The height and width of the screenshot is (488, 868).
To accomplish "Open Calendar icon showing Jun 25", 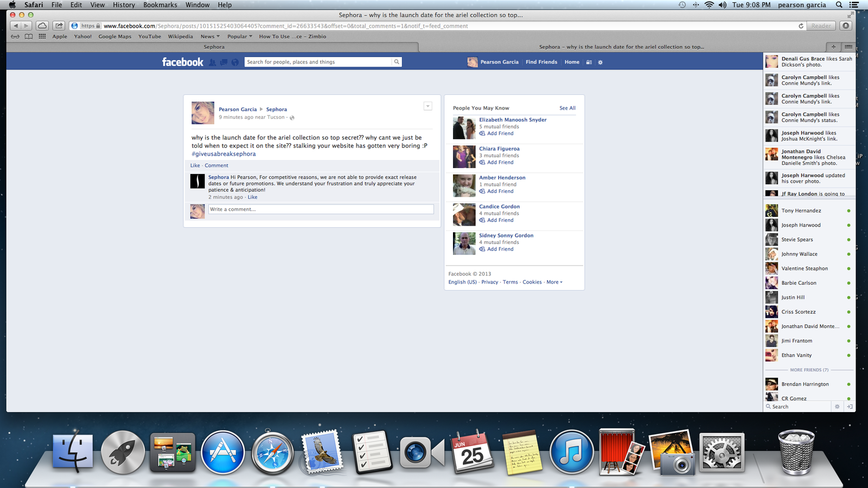I will pyautogui.click(x=472, y=451).
